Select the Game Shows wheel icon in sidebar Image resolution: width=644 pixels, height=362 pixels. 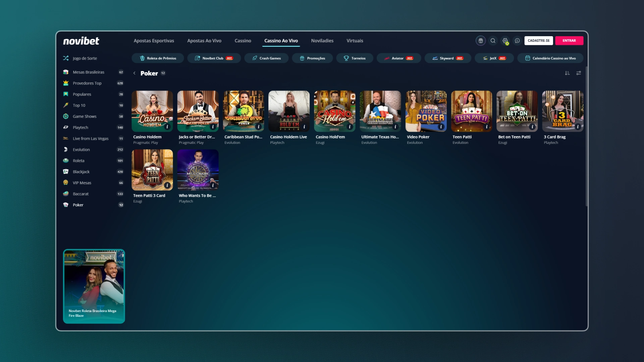click(x=66, y=116)
